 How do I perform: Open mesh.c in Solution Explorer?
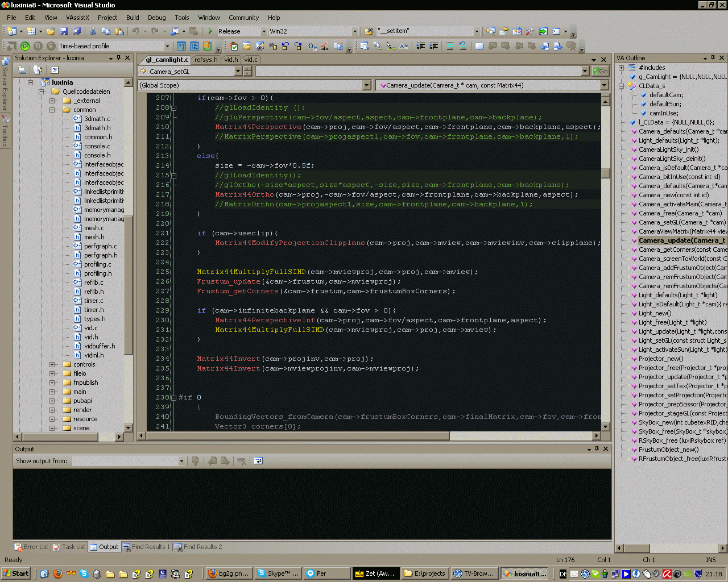pos(93,228)
